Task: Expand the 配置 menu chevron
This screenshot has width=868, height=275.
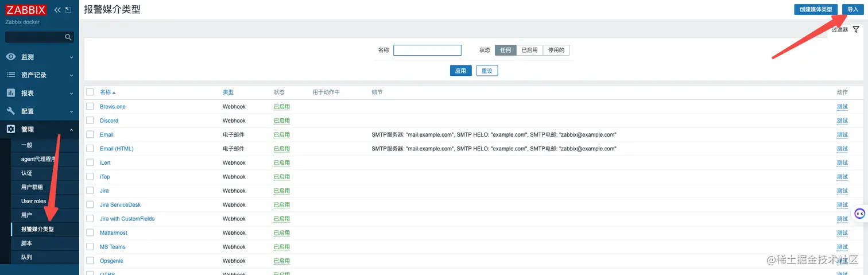Action: 71,111
